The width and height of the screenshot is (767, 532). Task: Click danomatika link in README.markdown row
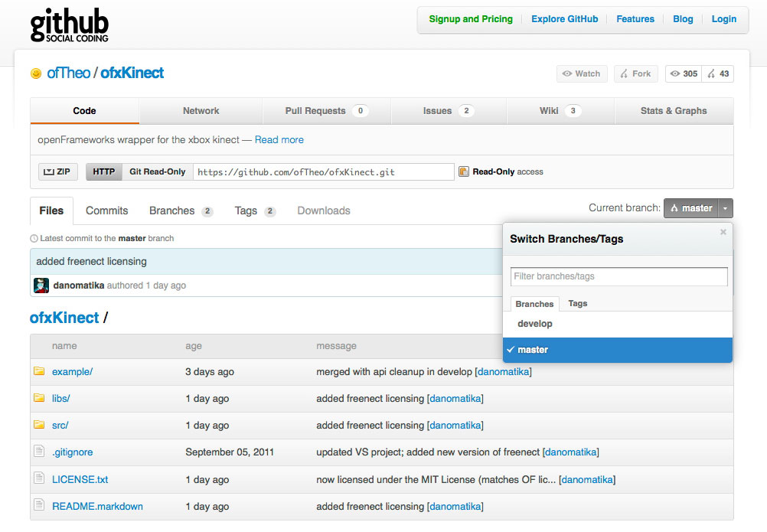455,507
